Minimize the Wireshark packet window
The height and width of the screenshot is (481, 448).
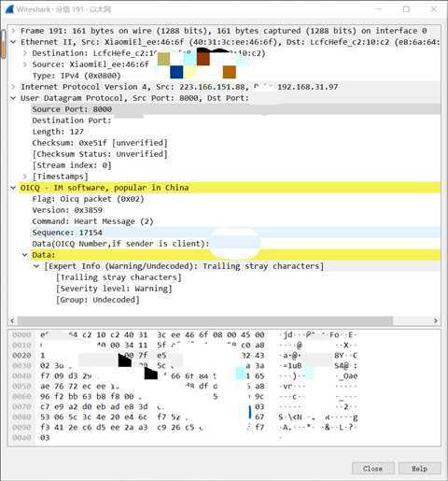click(378, 9)
